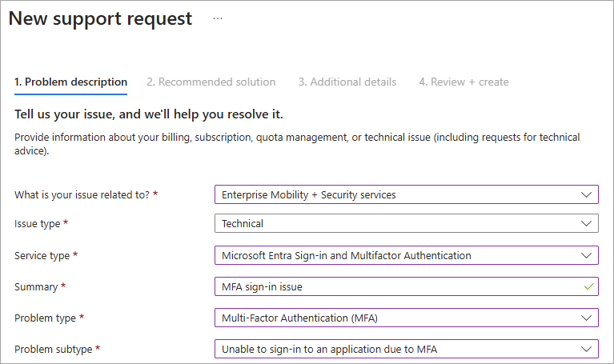Viewport: 614px width, 364px height.
Task: Open the Review + create tab
Action: [x=464, y=82]
